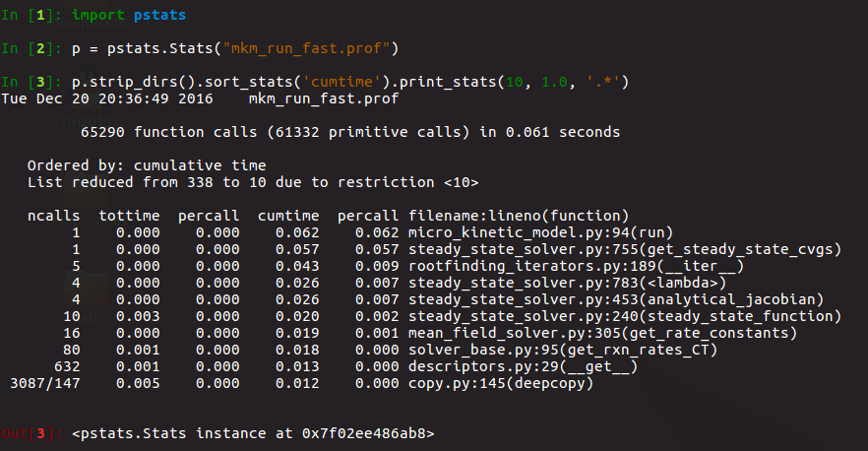Click the 'import pstats' command text
This screenshot has height=451, width=868.
[x=129, y=17]
